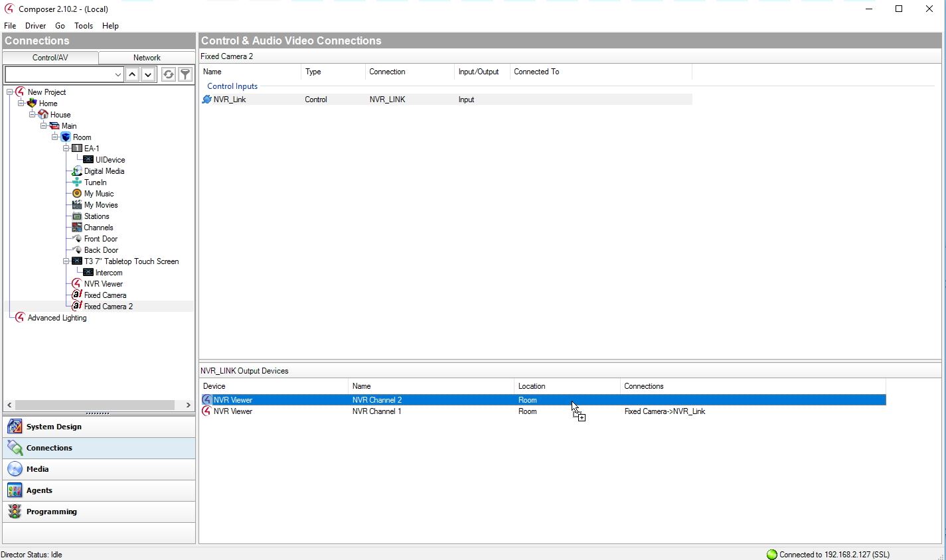Open the File menu
The width and height of the screenshot is (946, 560).
pyautogui.click(x=10, y=26)
